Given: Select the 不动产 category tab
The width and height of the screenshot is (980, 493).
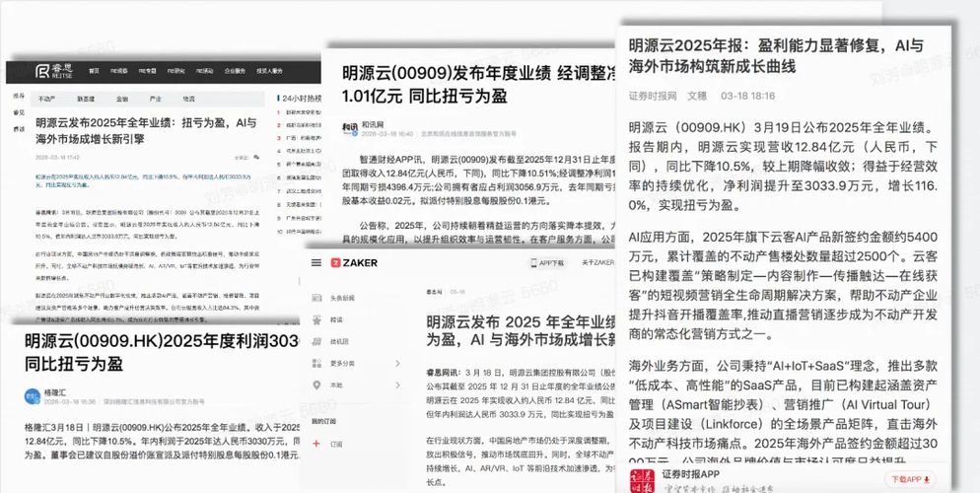Looking at the screenshot, I should (47, 99).
